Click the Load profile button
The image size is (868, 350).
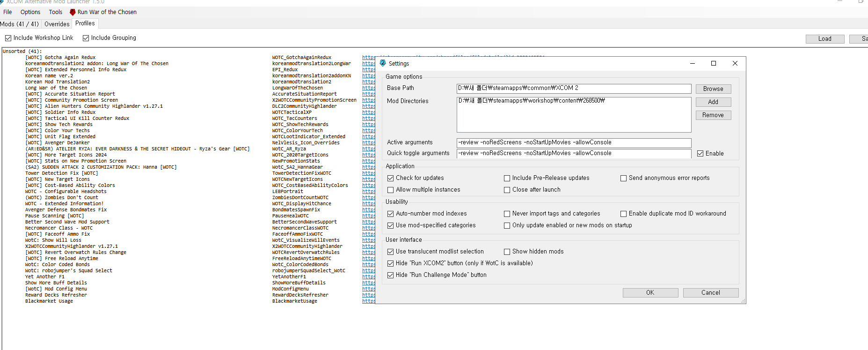(825, 39)
